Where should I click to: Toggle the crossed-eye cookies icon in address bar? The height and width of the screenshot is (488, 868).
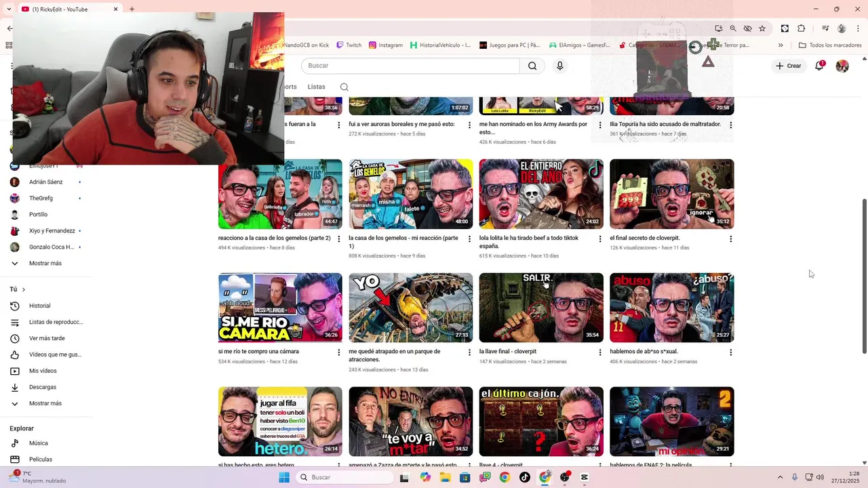[x=747, y=28]
